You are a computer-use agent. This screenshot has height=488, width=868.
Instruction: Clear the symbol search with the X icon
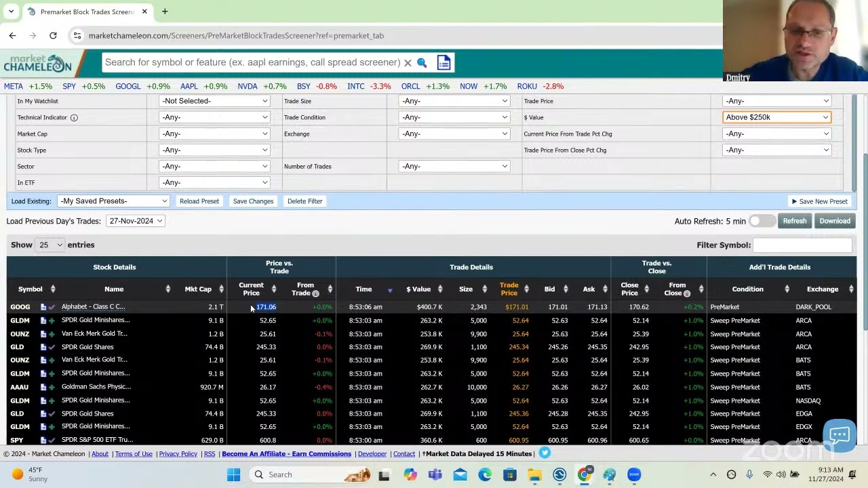tap(408, 62)
